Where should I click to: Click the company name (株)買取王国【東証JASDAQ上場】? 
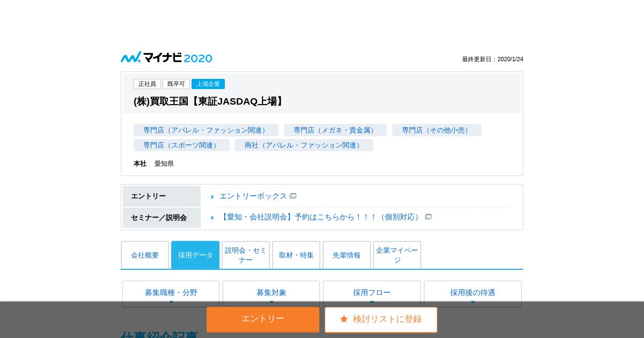coord(209,101)
